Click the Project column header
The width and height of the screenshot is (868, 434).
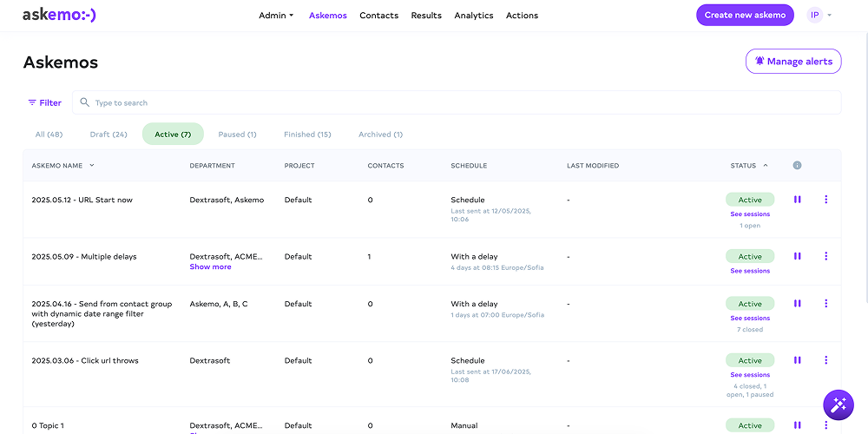(299, 166)
